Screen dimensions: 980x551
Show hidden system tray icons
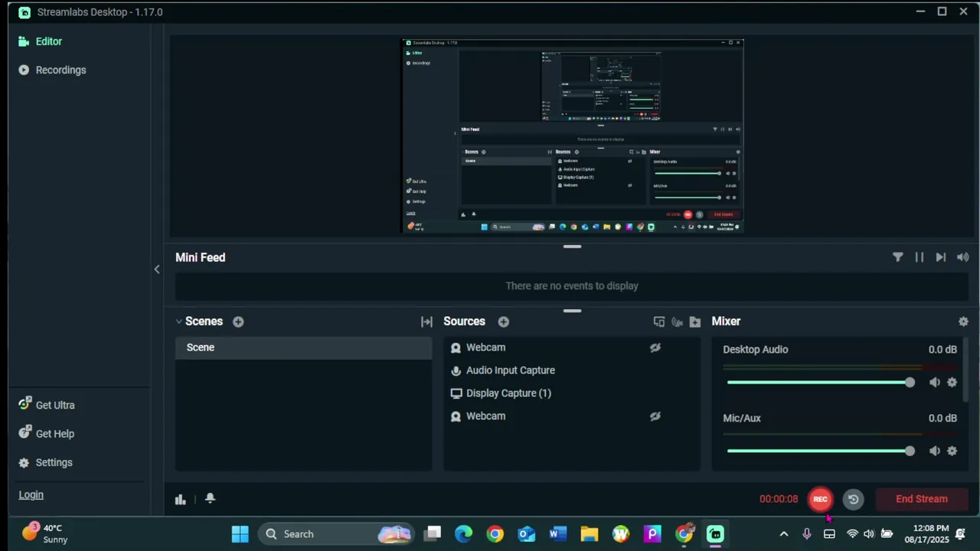click(783, 534)
